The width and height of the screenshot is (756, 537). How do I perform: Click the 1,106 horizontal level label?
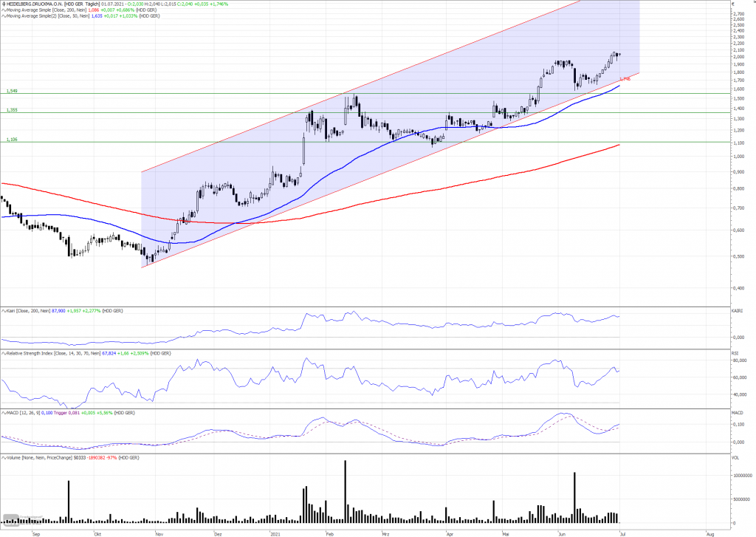click(12, 140)
